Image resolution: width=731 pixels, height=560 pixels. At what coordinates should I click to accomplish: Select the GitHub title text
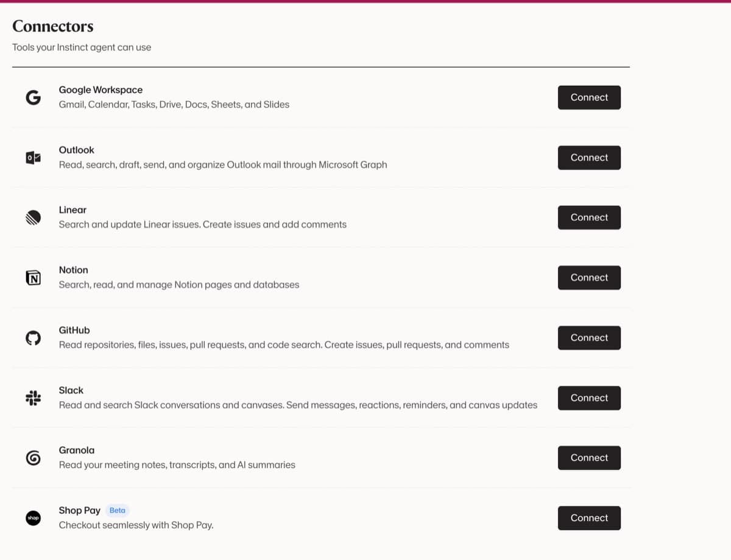74,331
